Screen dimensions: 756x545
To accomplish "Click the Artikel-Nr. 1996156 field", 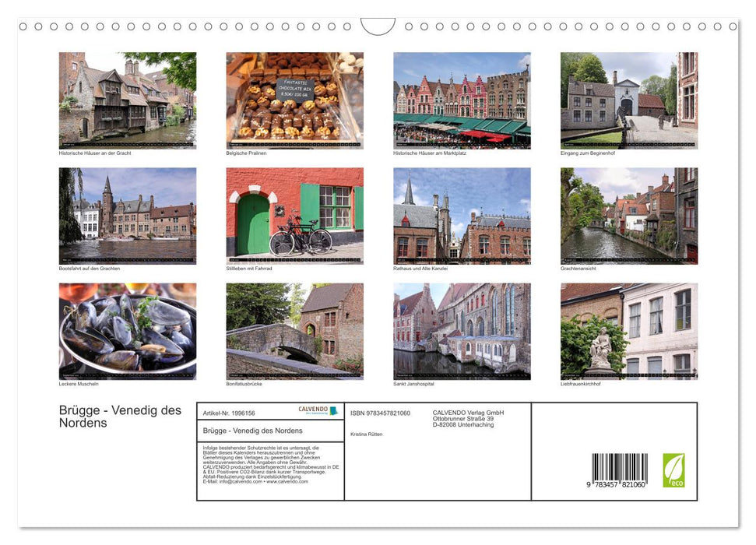I will [228, 413].
